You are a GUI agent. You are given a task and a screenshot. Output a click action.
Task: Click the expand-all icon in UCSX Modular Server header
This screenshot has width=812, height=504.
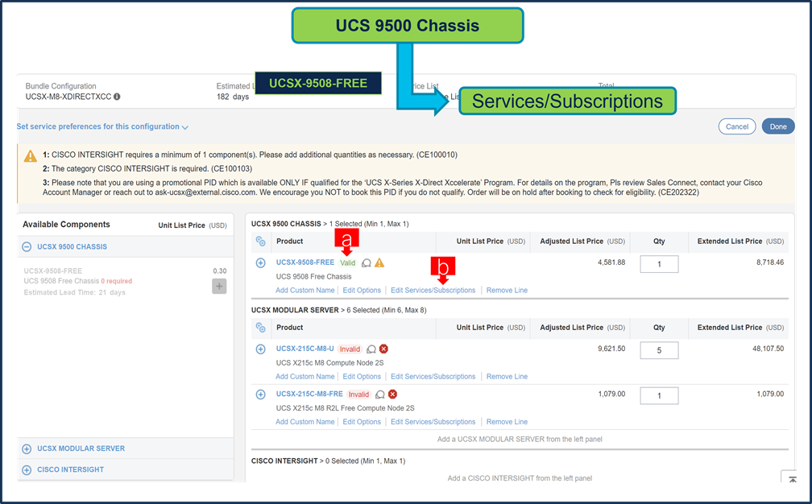click(260, 328)
